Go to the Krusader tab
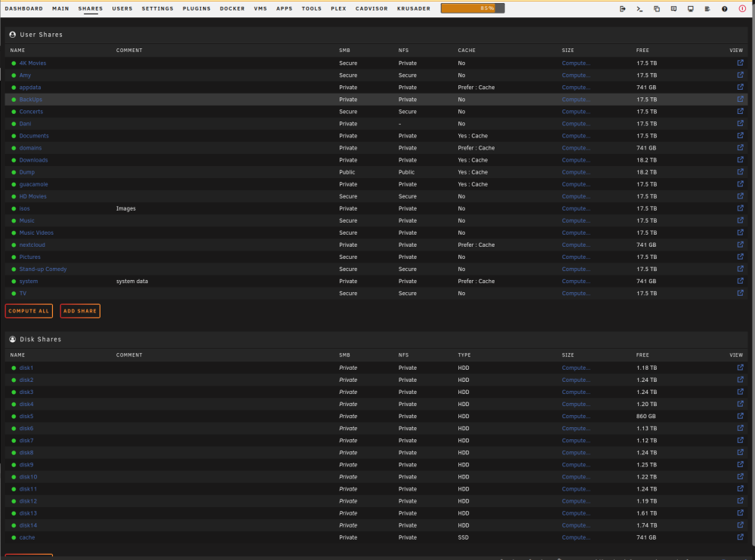The width and height of the screenshot is (755, 560). pyautogui.click(x=414, y=8)
